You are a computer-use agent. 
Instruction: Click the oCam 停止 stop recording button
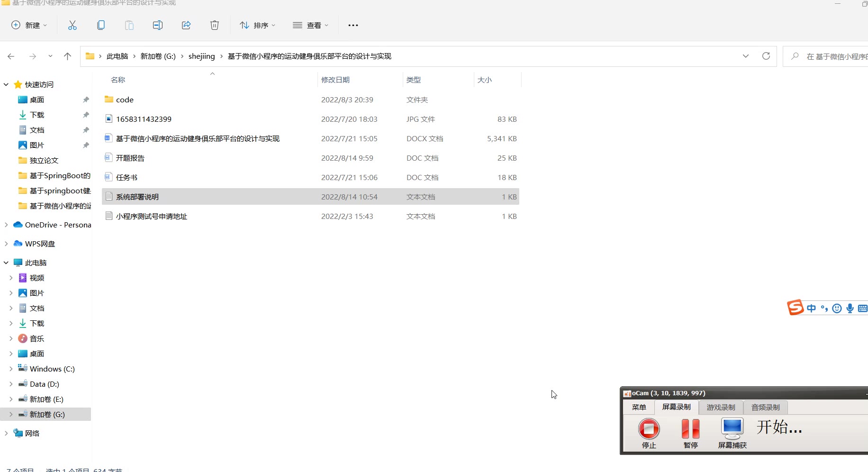point(649,433)
